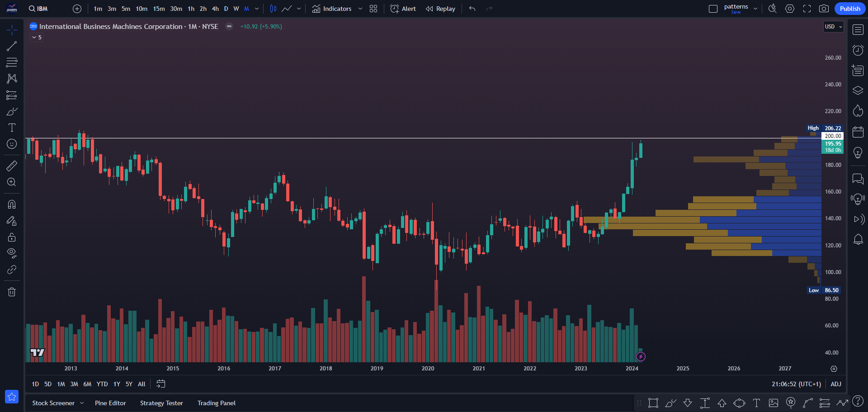
Task: Open the Trading Panel tab
Action: tap(216, 403)
